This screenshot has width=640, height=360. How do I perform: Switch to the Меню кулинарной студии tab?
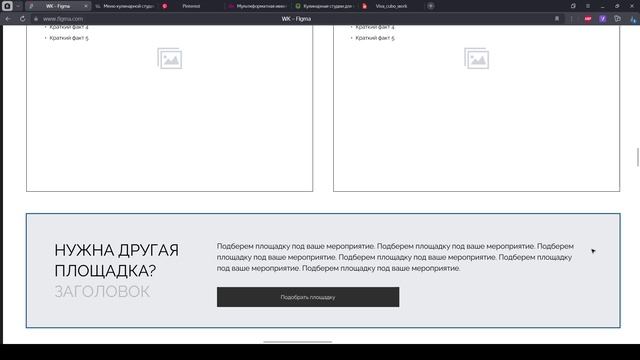coord(124,6)
